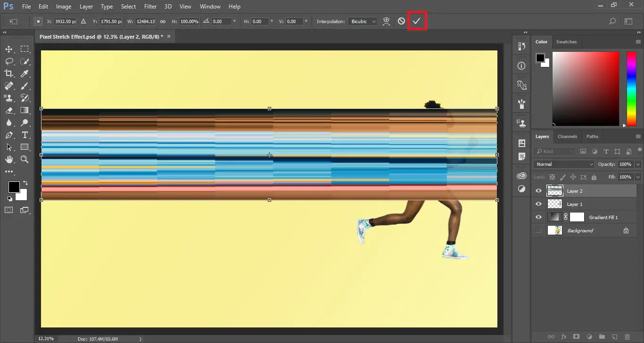Click the transform width input field

click(x=146, y=21)
